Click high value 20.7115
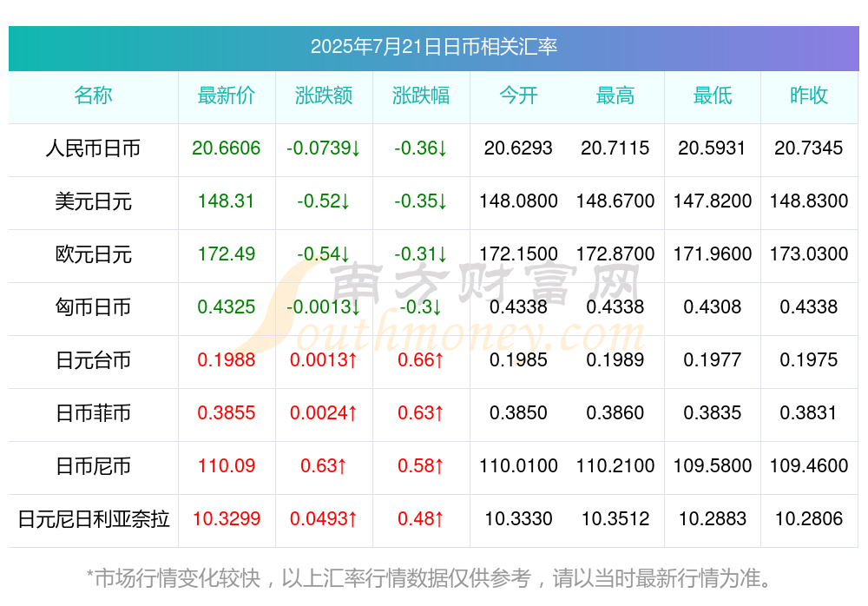Image resolution: width=868 pixels, height=606 pixels. click(615, 148)
